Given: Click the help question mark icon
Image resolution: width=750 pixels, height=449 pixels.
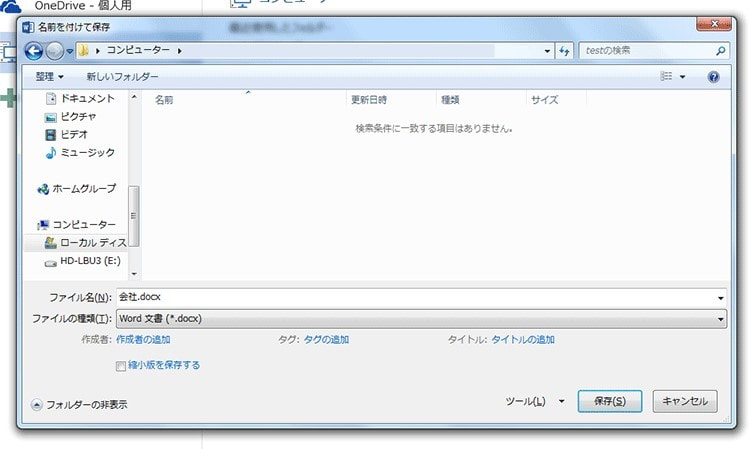Looking at the screenshot, I should [713, 76].
